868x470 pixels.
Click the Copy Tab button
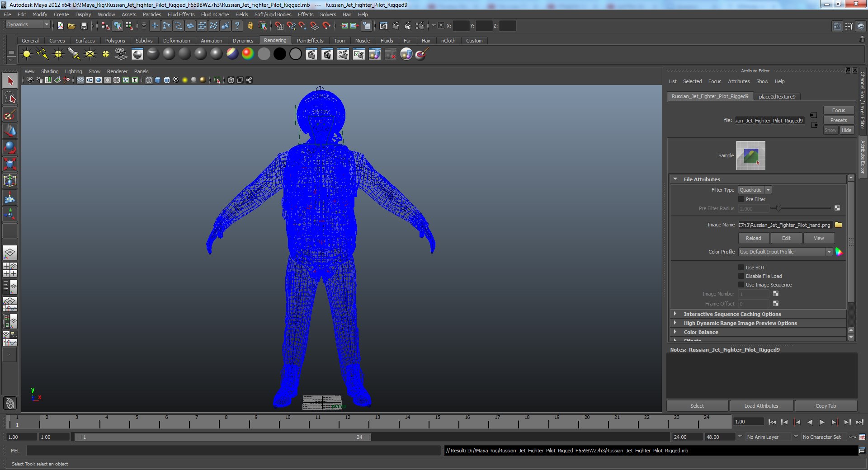point(826,406)
